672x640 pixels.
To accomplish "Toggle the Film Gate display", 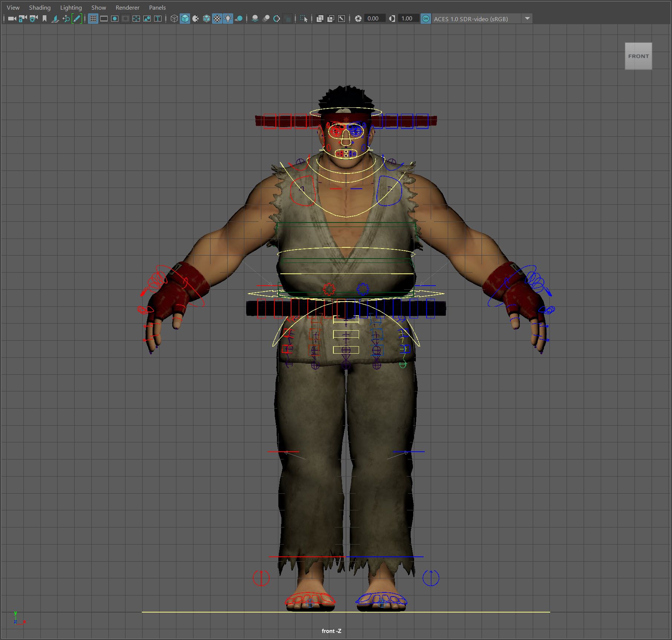I will [104, 19].
